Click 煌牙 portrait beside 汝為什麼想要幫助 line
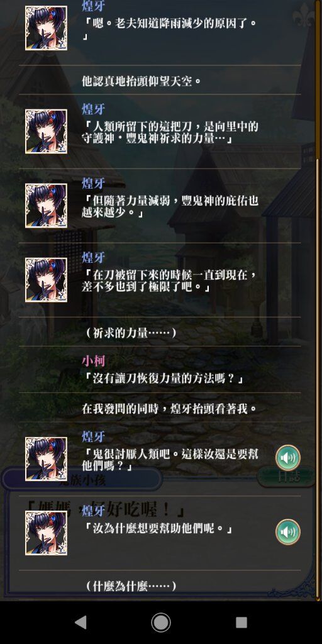322x644 pixels. (x=46, y=533)
